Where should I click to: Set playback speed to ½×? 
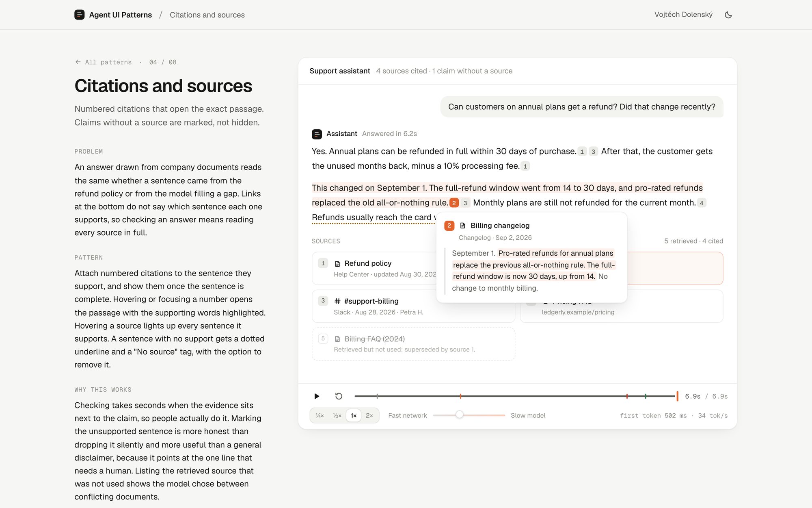(x=337, y=415)
